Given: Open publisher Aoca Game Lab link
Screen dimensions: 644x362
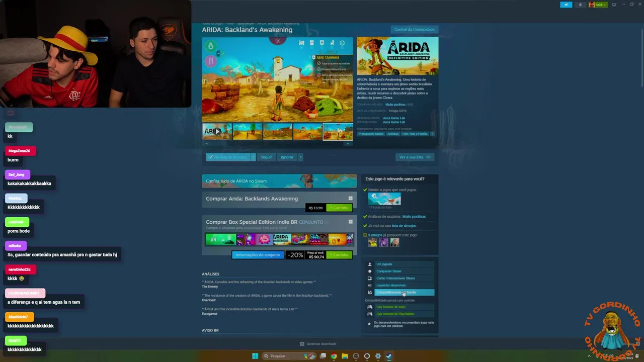Looking at the screenshot, I should click(x=394, y=122).
